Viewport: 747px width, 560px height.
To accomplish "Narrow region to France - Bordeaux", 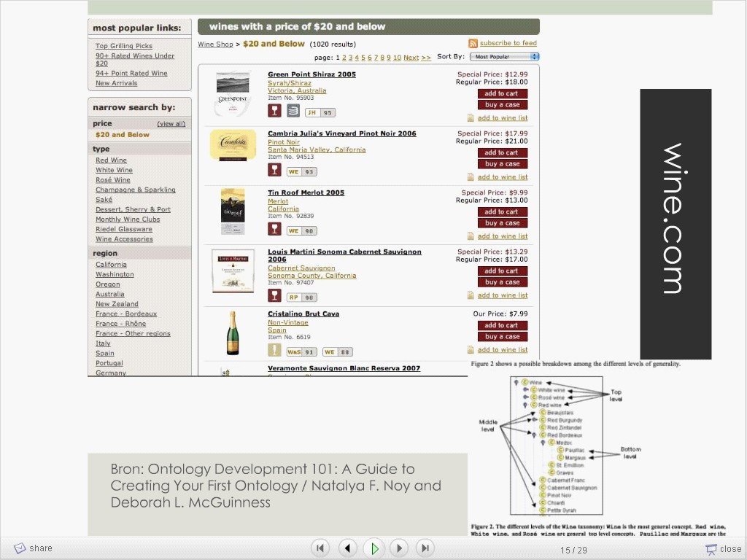I will tap(126, 314).
